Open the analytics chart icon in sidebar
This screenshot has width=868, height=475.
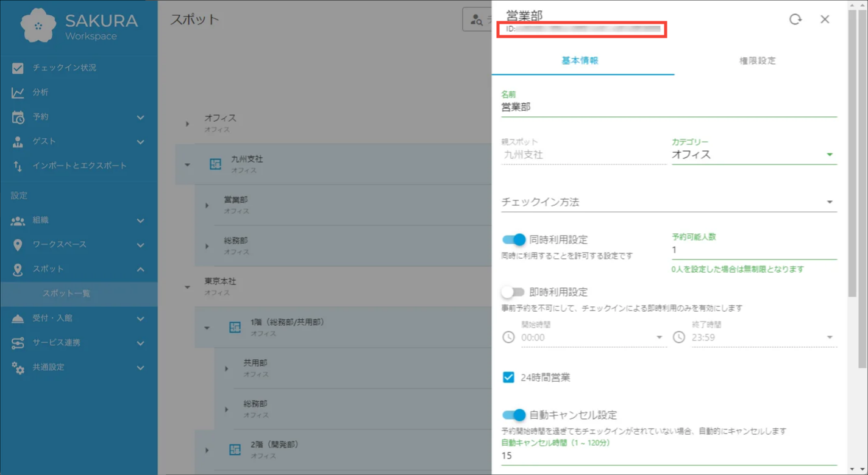18,93
